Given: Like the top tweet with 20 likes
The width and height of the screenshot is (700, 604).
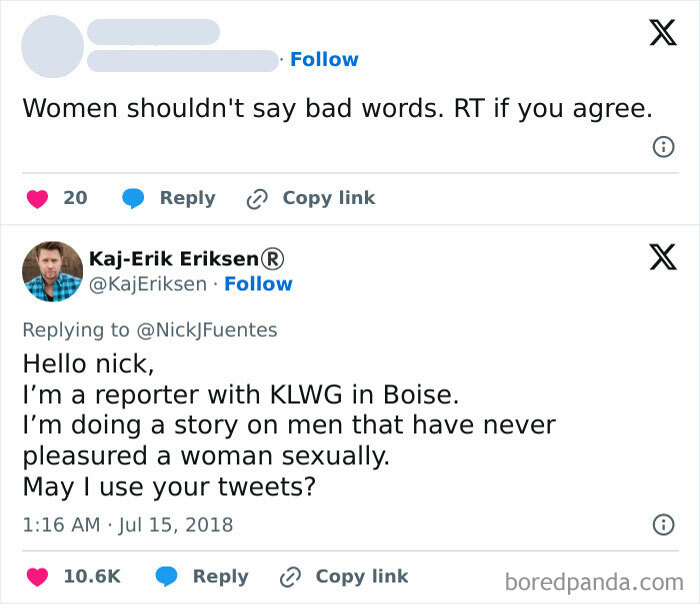Looking at the screenshot, I should point(37,198).
